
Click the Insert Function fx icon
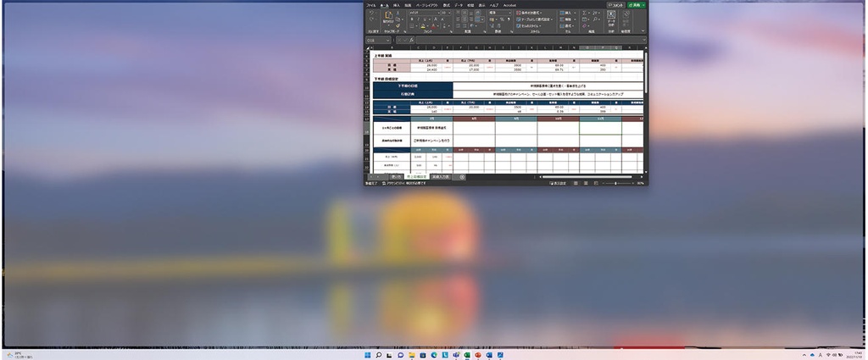point(411,40)
